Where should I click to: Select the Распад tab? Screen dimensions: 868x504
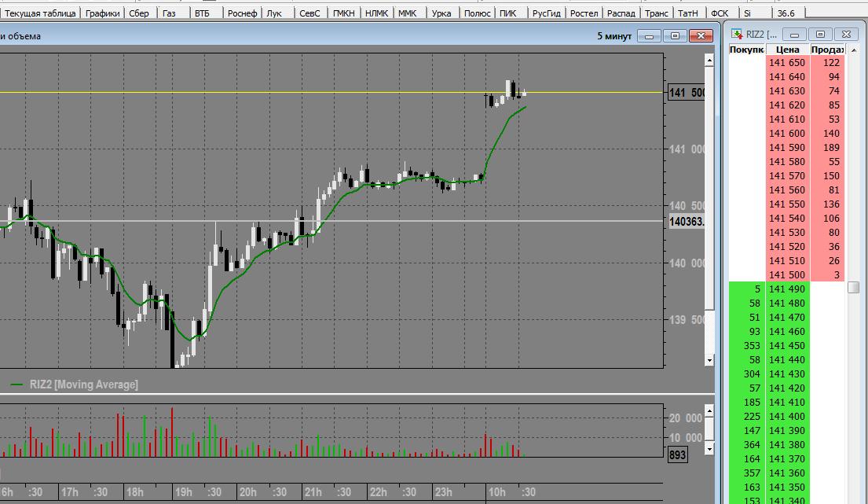click(621, 13)
